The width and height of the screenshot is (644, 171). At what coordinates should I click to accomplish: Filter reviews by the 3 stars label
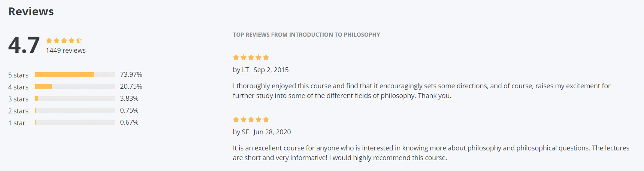pos(18,99)
